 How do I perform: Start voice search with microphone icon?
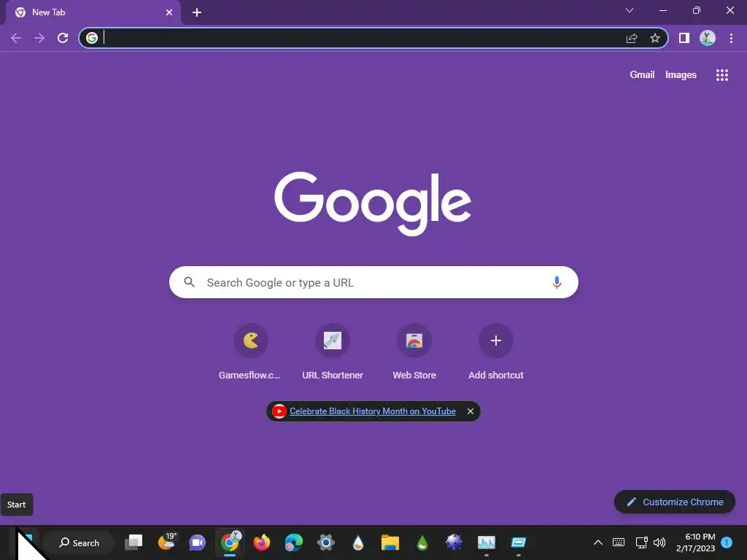tap(557, 282)
